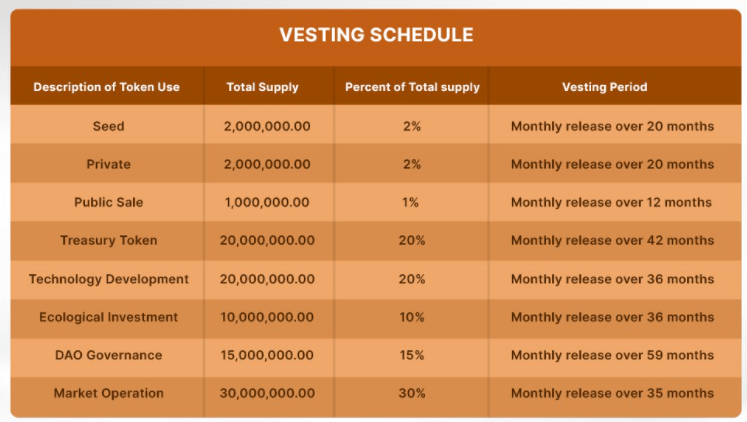
Task: Select Monthly release over 59 months
Action: point(612,355)
